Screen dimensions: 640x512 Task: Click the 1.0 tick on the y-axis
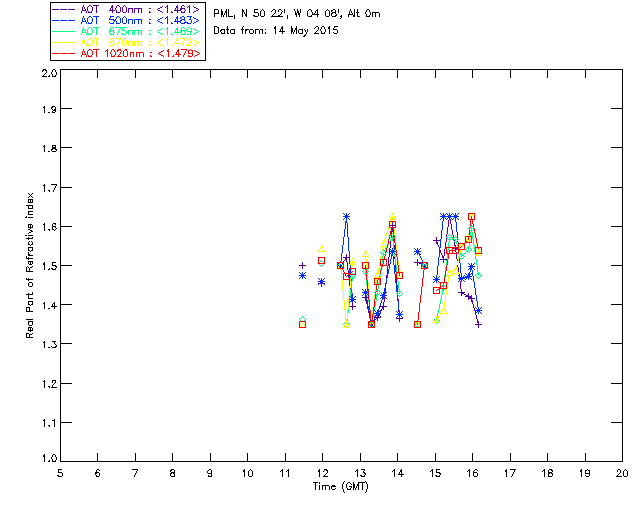[x=47, y=461]
